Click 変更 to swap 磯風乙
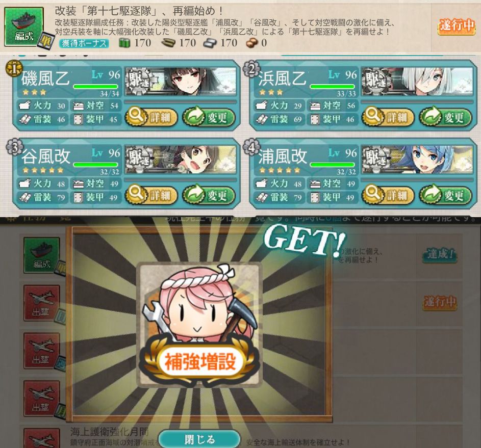 point(209,117)
